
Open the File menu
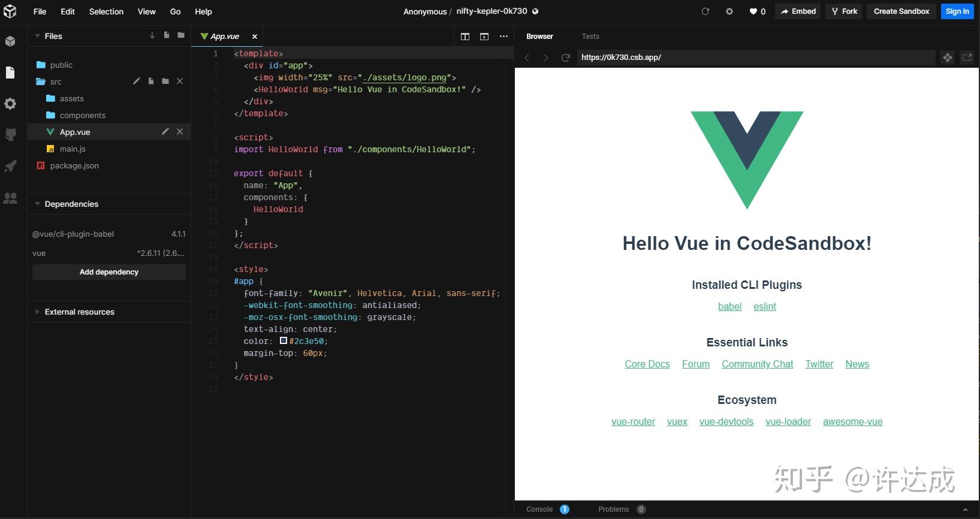click(40, 11)
